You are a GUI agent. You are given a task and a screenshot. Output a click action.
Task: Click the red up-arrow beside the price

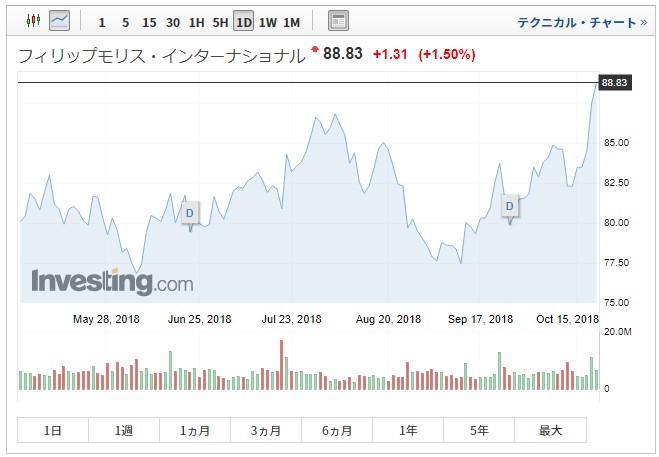pyautogui.click(x=315, y=49)
